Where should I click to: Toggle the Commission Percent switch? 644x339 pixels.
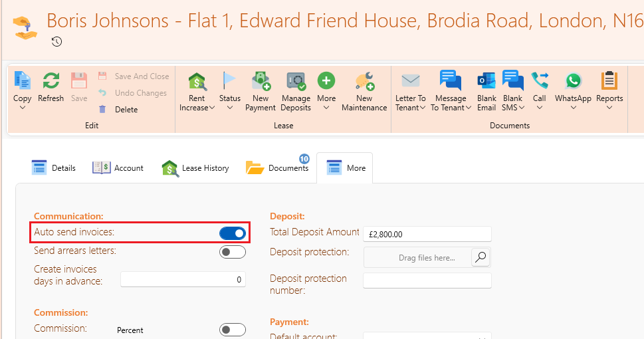[x=233, y=330]
